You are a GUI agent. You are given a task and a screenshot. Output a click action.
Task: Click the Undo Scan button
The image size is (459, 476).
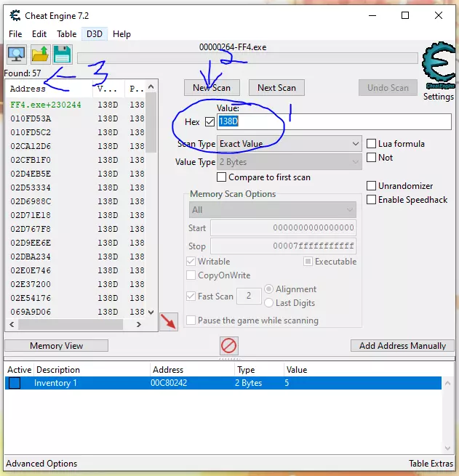[x=388, y=88]
